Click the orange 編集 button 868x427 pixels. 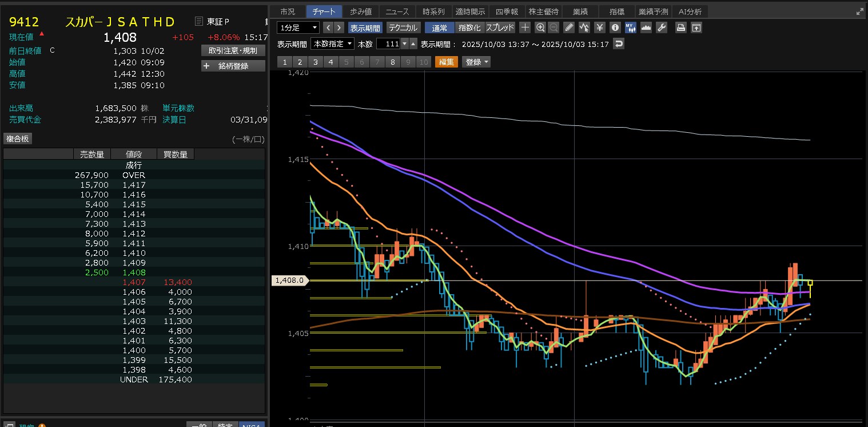pyautogui.click(x=446, y=62)
